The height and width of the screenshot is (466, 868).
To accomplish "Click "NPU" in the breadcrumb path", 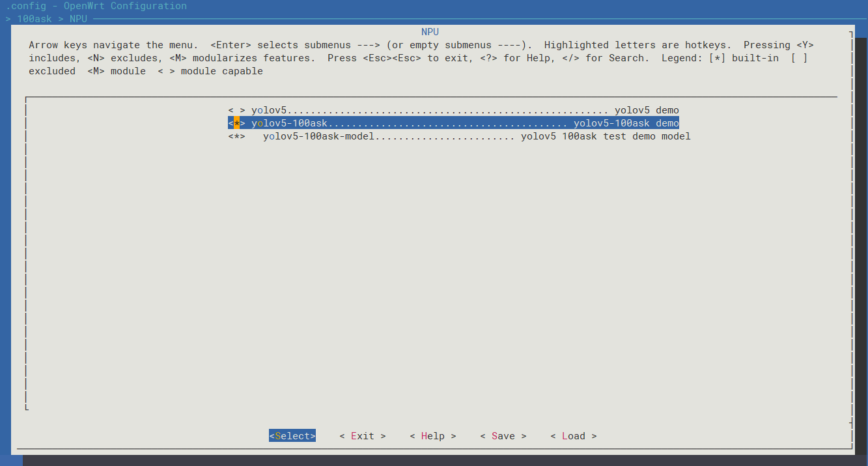I will click(78, 19).
